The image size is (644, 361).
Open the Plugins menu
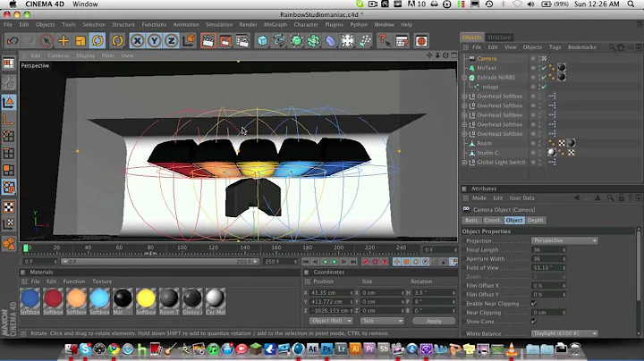[334, 25]
